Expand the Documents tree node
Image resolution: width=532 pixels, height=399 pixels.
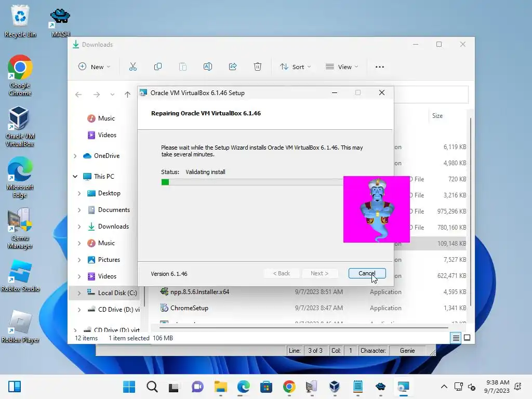pyautogui.click(x=79, y=210)
